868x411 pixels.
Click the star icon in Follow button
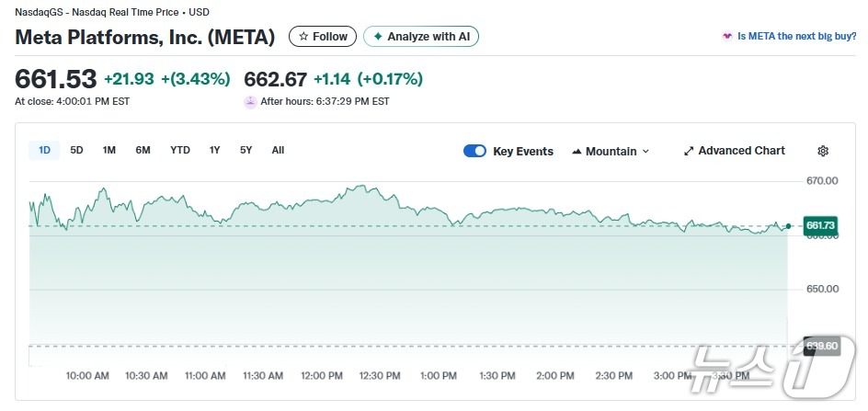pos(303,37)
